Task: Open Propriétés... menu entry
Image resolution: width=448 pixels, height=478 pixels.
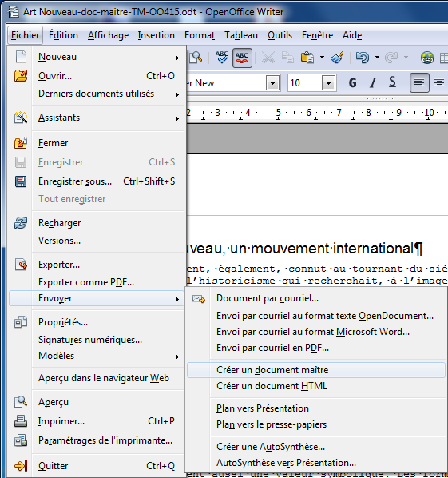Action: pyautogui.click(x=97, y=322)
